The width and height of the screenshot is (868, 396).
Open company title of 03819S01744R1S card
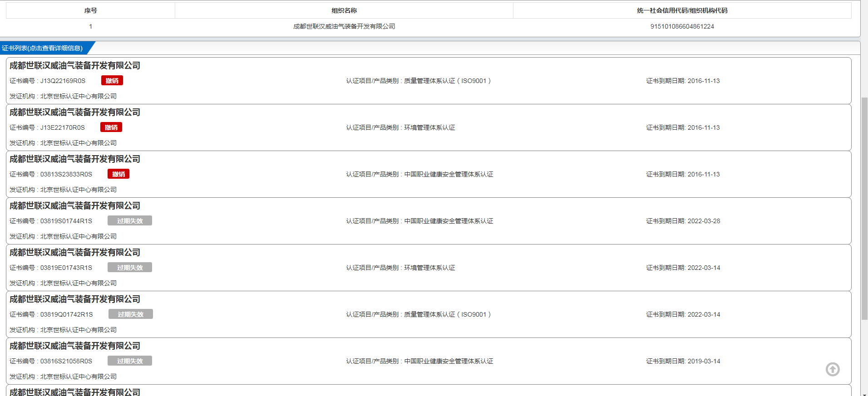click(75, 206)
